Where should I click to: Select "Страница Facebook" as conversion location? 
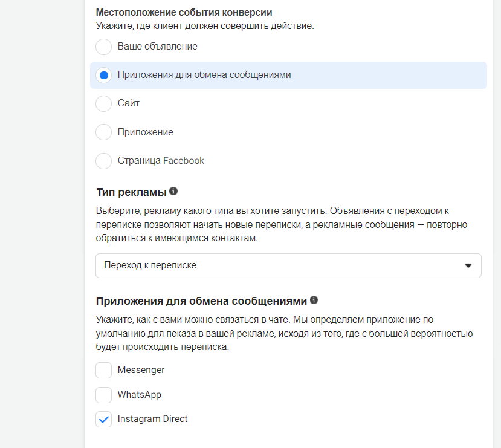coord(103,161)
